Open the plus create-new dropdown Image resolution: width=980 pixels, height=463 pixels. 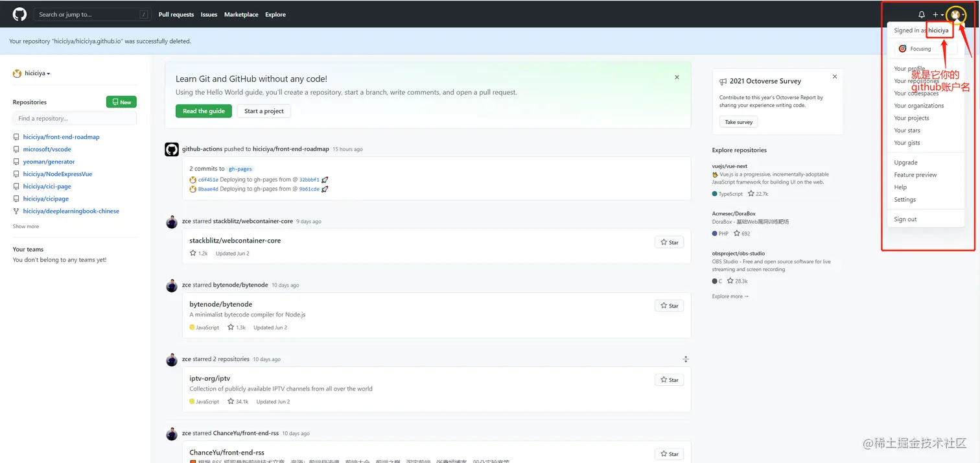(938, 14)
